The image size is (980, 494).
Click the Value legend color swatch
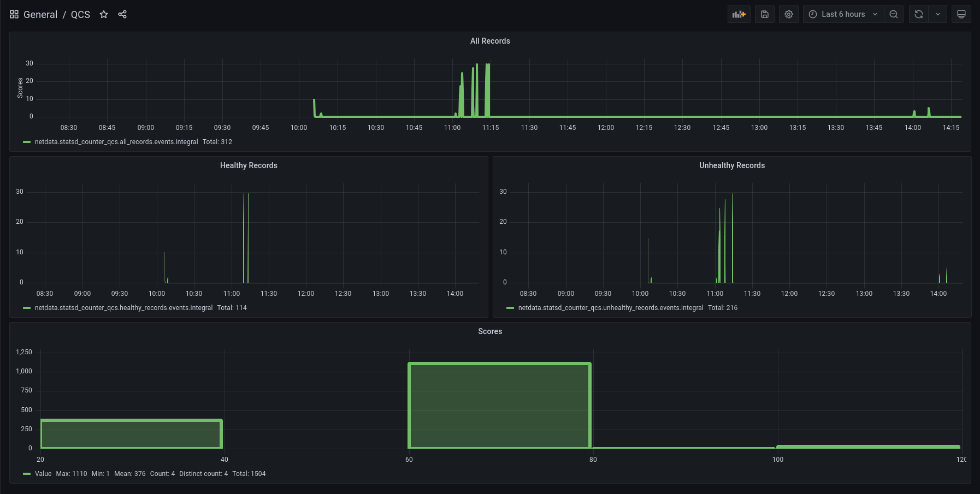pos(27,474)
